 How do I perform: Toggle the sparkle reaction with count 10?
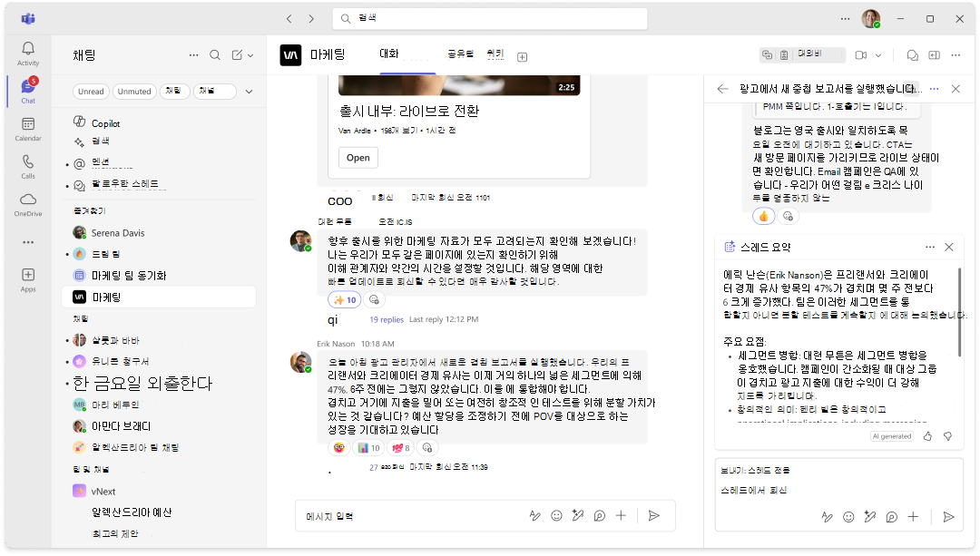(345, 300)
